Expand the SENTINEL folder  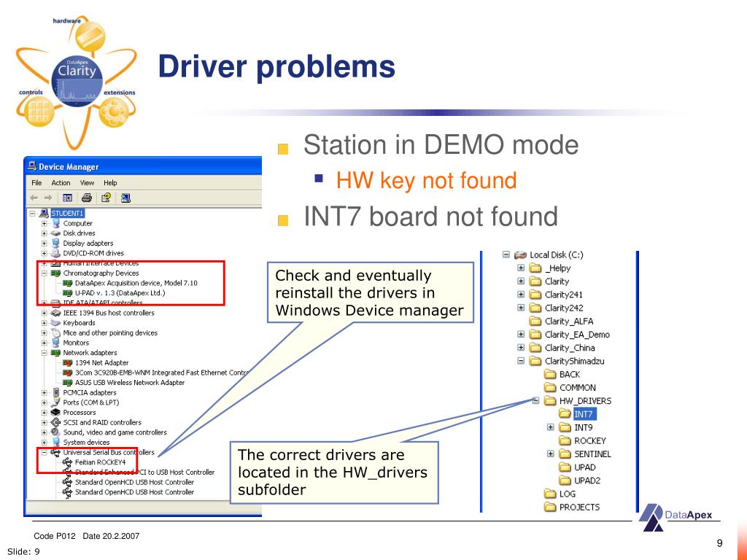(550, 454)
